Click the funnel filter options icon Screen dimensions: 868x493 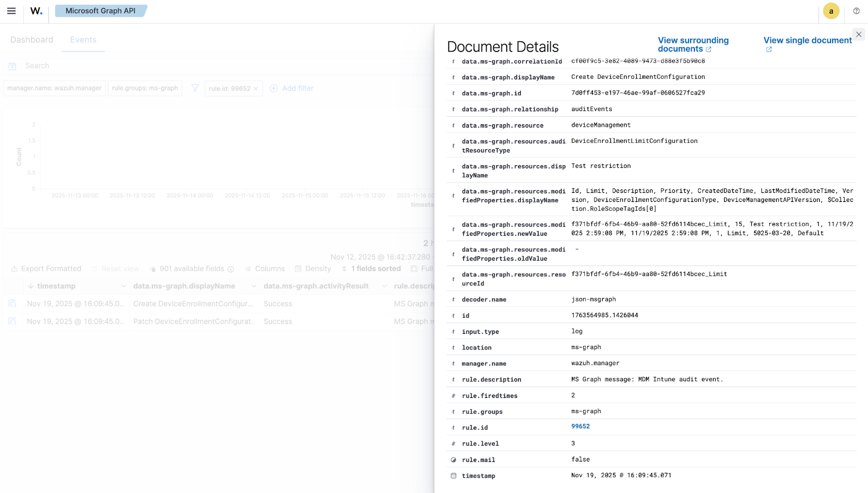click(x=195, y=88)
